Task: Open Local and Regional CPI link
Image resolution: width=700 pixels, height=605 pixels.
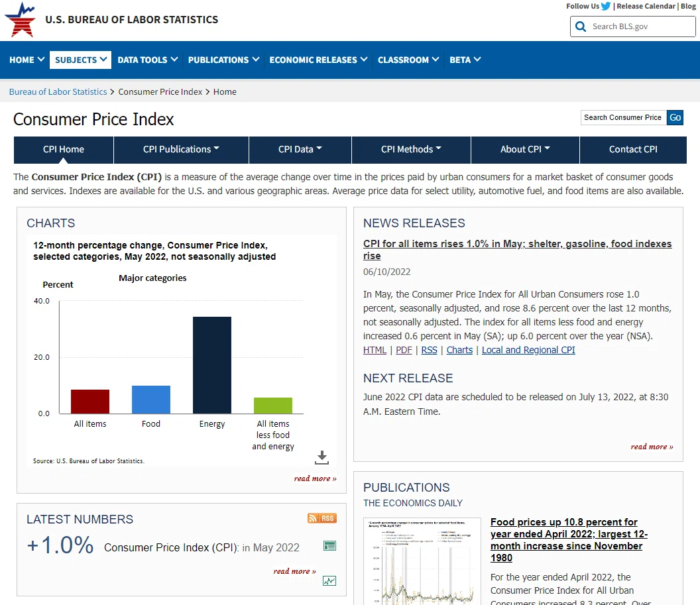Action: point(528,351)
